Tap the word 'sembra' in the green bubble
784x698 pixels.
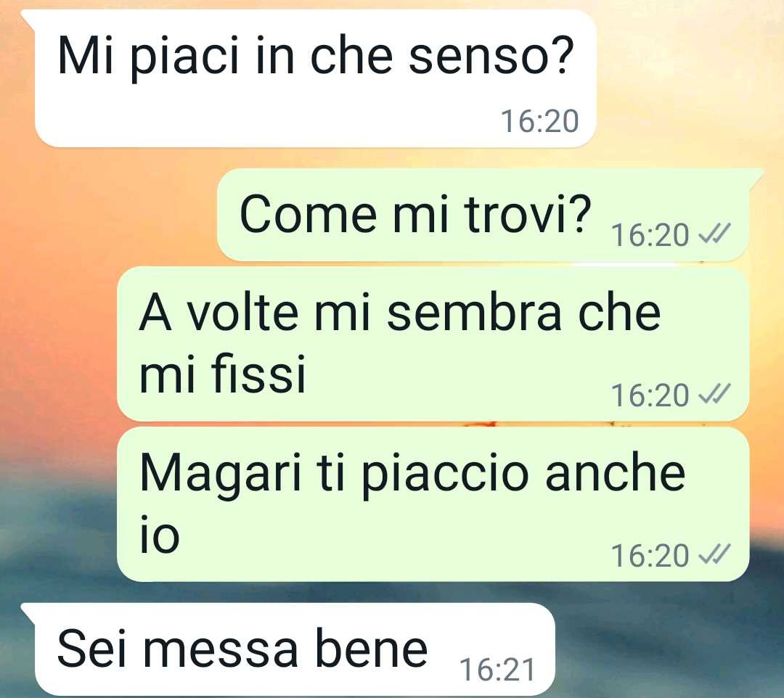pyautogui.click(x=475, y=313)
